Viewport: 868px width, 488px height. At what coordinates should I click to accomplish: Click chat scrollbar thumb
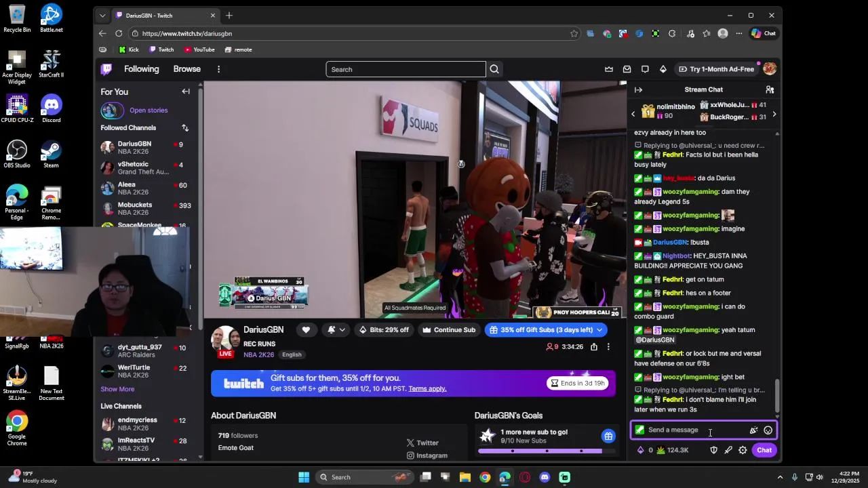coord(777,395)
